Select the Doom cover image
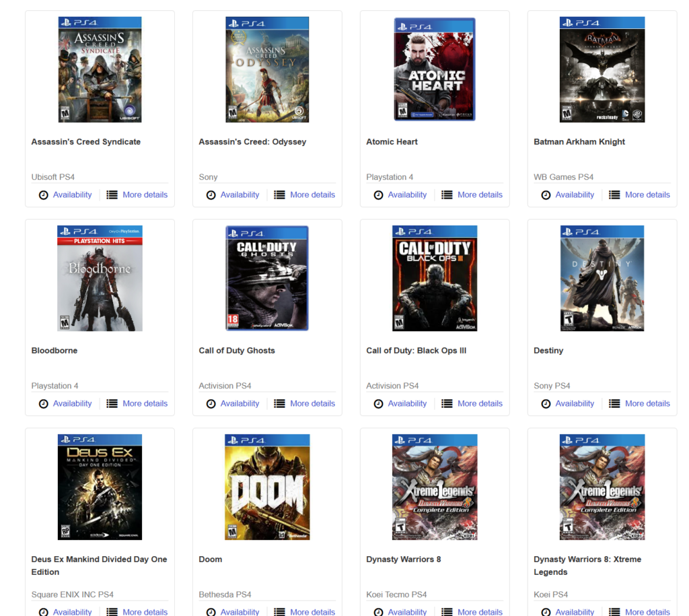689x616 pixels. pos(267,487)
